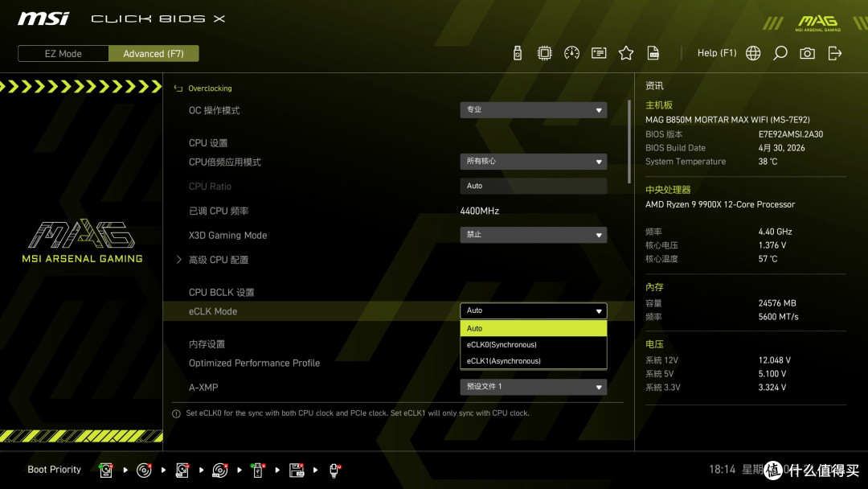Choose eCLK0(Synchronous) option
This screenshot has width=868, height=489.
(533, 344)
